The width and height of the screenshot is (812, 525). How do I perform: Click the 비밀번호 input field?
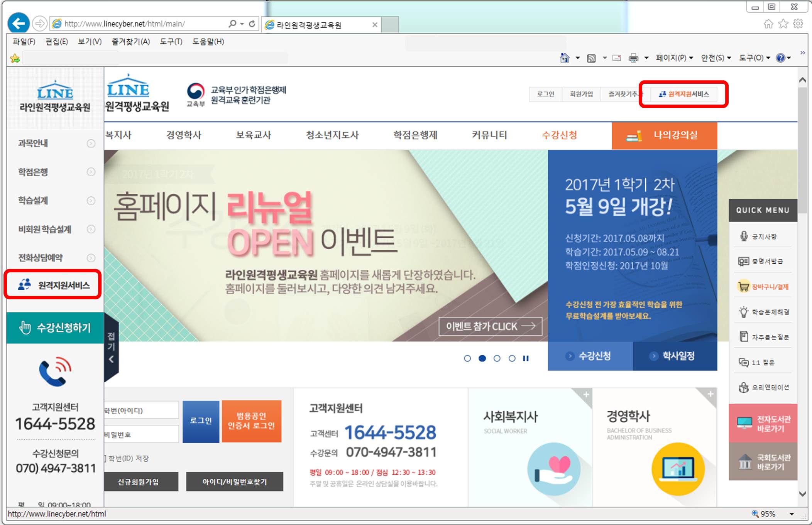(x=141, y=435)
